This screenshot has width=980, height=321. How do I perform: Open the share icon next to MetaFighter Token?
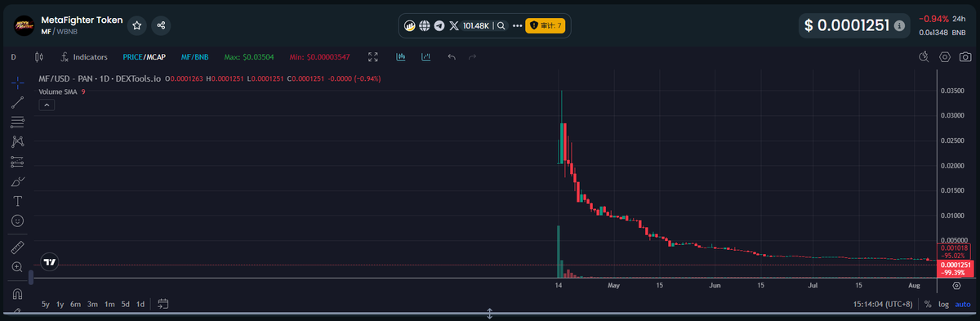coord(161,25)
